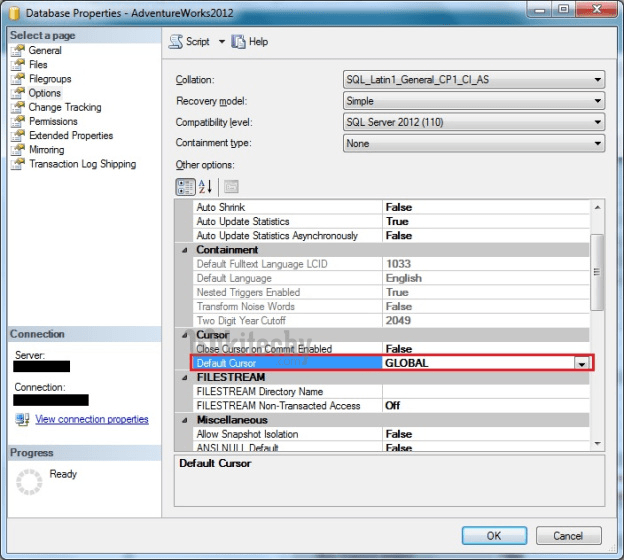Viewport: 624px width, 560px height.
Task: Click the connection properties icon
Action: coord(22,419)
